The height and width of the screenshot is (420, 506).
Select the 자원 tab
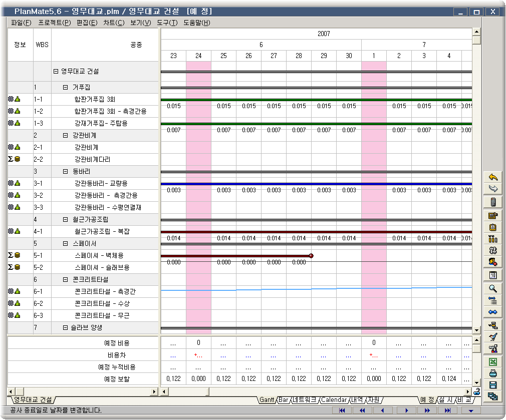(374, 400)
